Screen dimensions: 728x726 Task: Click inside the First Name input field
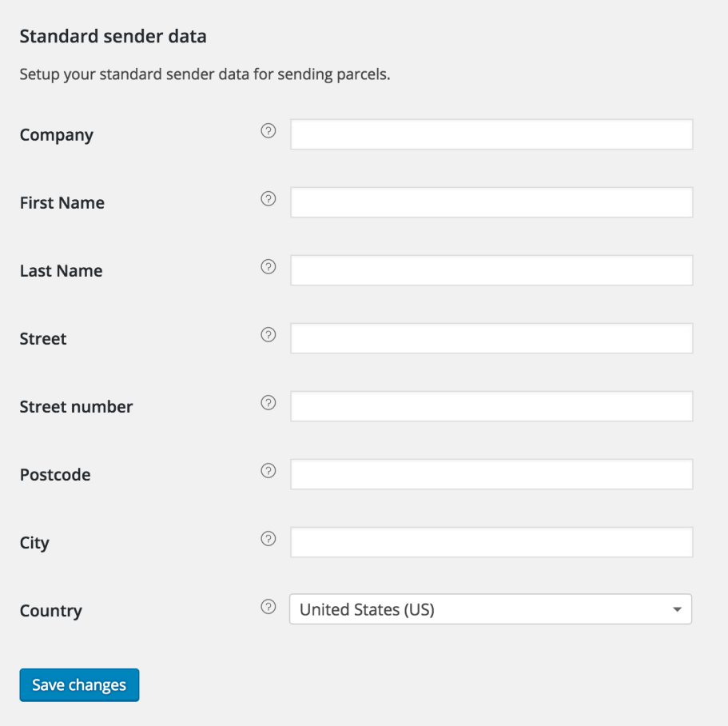click(x=491, y=201)
